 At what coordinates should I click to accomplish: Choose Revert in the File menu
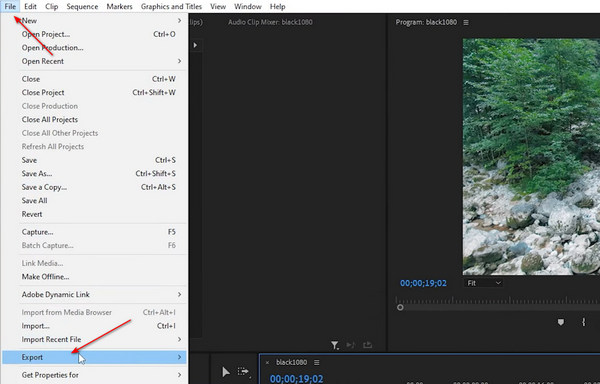(94, 214)
